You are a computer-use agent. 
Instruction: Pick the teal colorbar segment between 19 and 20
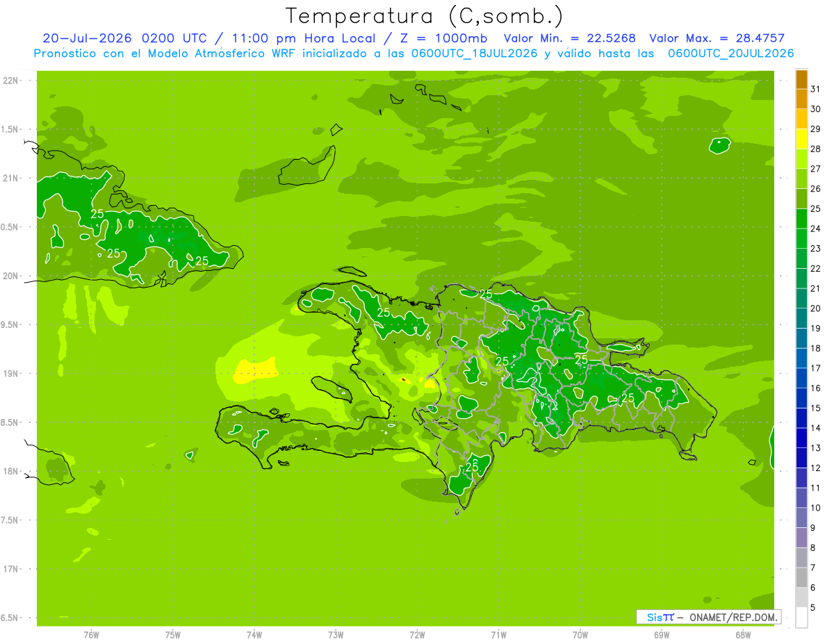coord(801,318)
